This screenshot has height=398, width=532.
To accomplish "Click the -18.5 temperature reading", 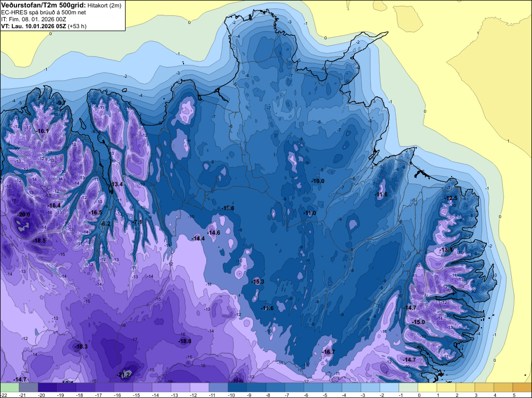I will click(x=39, y=241).
